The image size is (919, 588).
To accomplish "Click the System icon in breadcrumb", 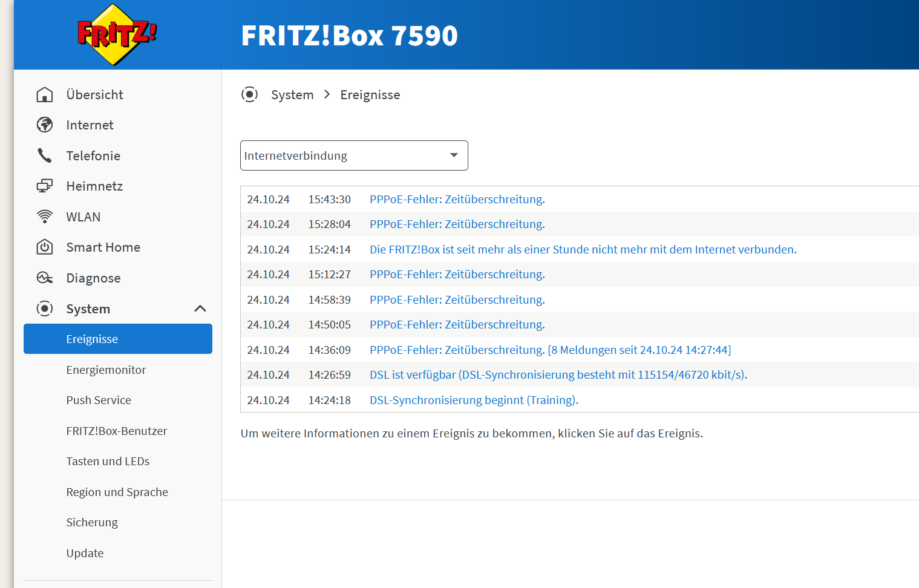I will (x=249, y=94).
